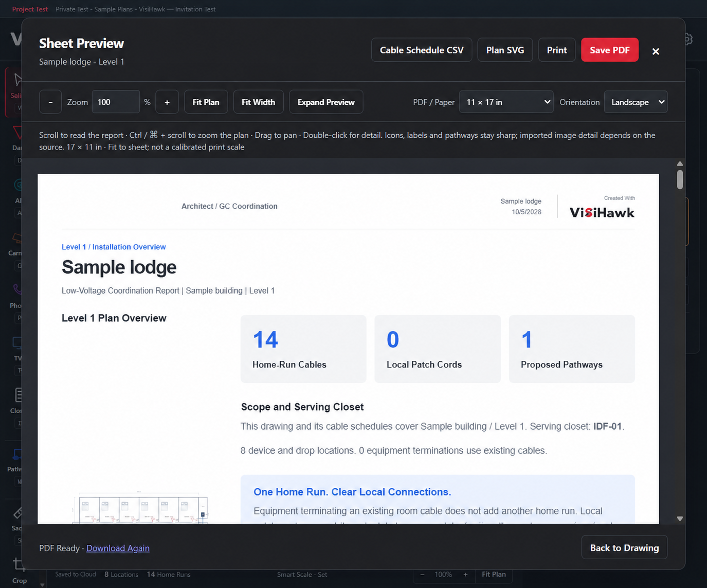The image size is (707, 588).
Task: Click the preview scrollbar down arrow
Action: coord(680,519)
